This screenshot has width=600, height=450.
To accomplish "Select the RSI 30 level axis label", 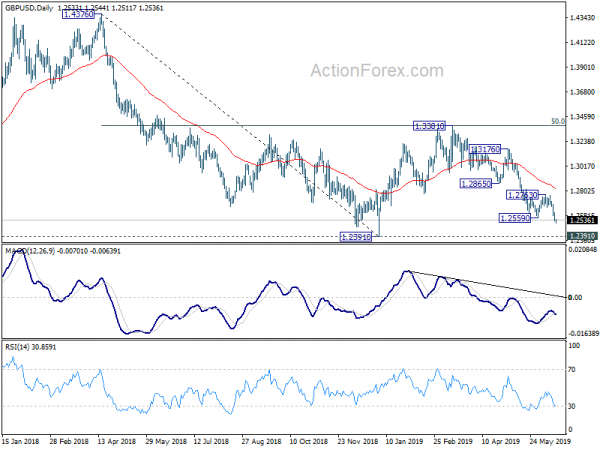I will coord(572,406).
